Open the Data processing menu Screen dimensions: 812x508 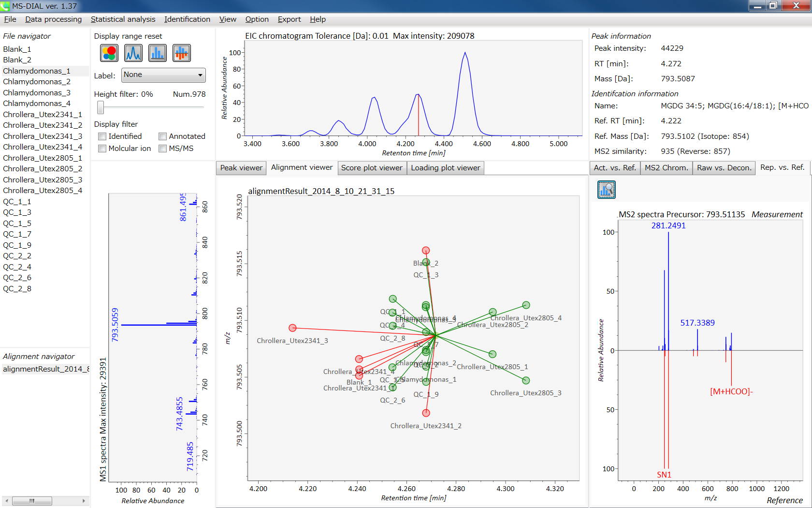click(54, 19)
